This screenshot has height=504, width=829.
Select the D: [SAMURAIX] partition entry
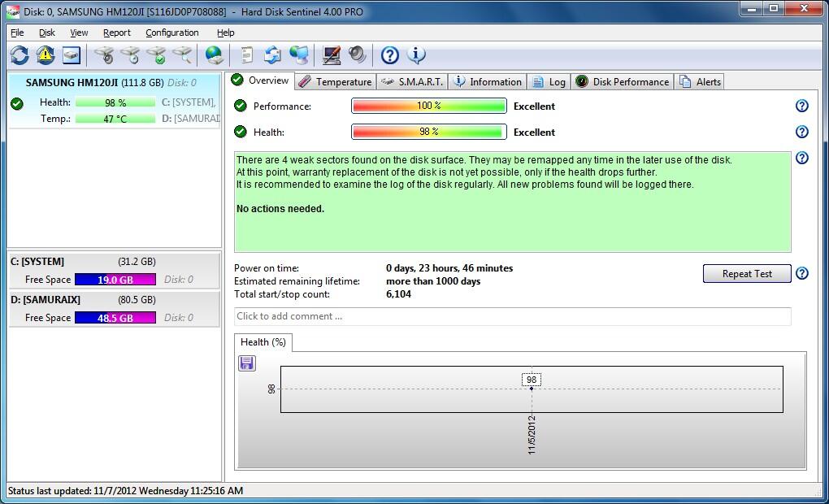pyautogui.click(x=115, y=309)
